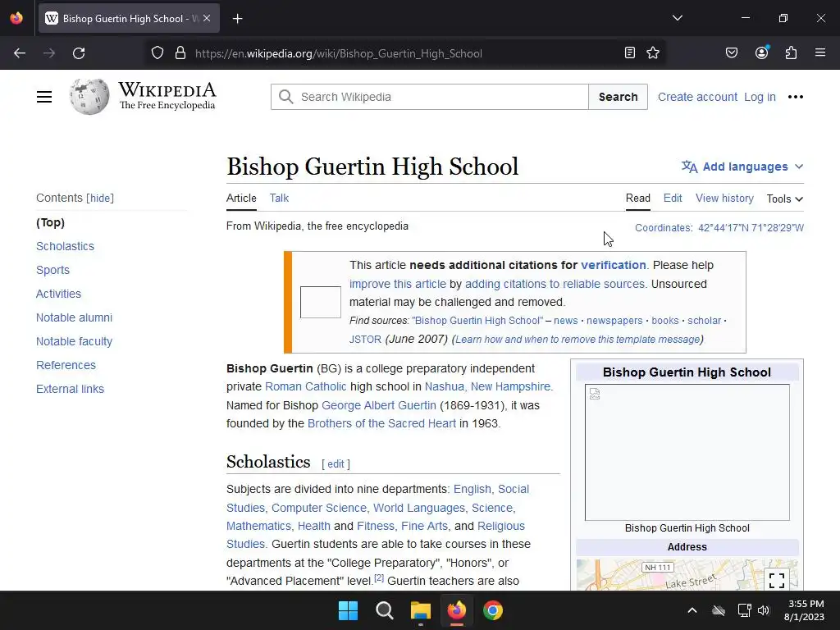Viewport: 840px width, 630px height.
Task: Open Windows taskbar search
Action: pyautogui.click(x=384, y=610)
